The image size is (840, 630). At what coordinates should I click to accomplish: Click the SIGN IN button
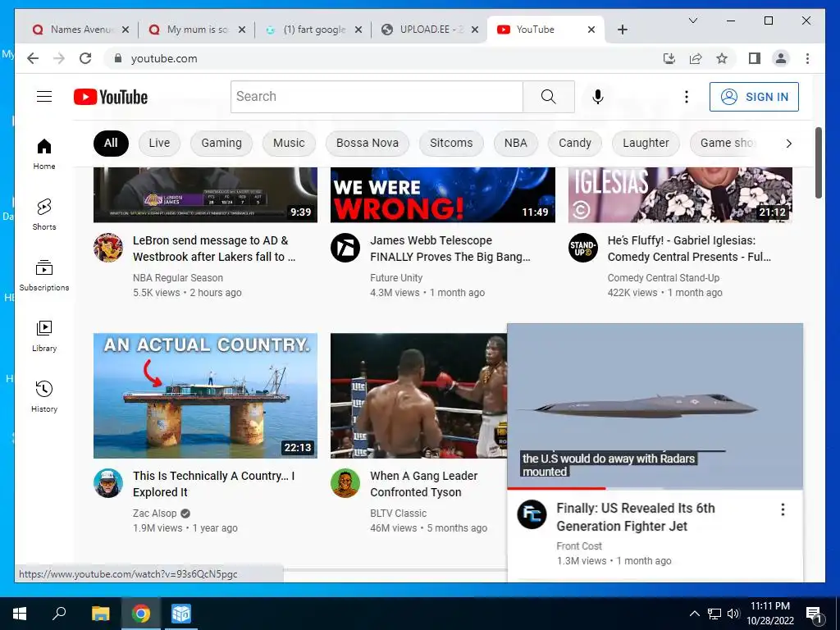pos(754,97)
